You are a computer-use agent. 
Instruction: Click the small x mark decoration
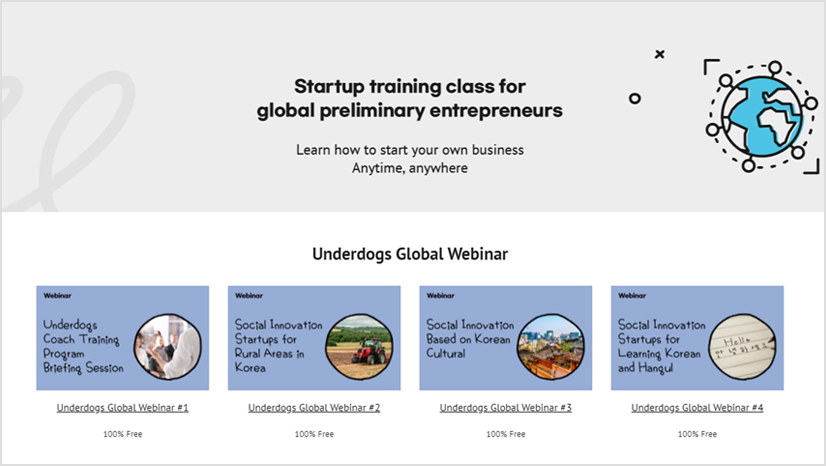pos(659,54)
